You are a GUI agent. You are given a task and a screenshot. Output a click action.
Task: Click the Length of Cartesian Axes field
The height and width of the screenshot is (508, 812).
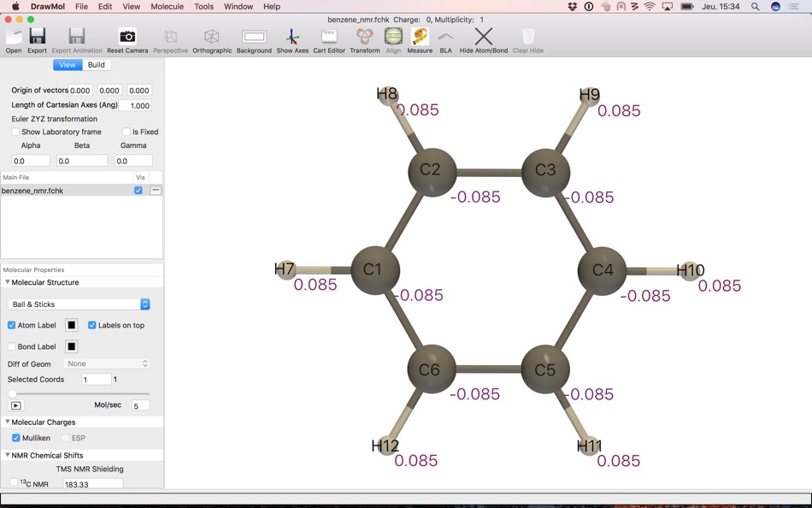(135, 105)
